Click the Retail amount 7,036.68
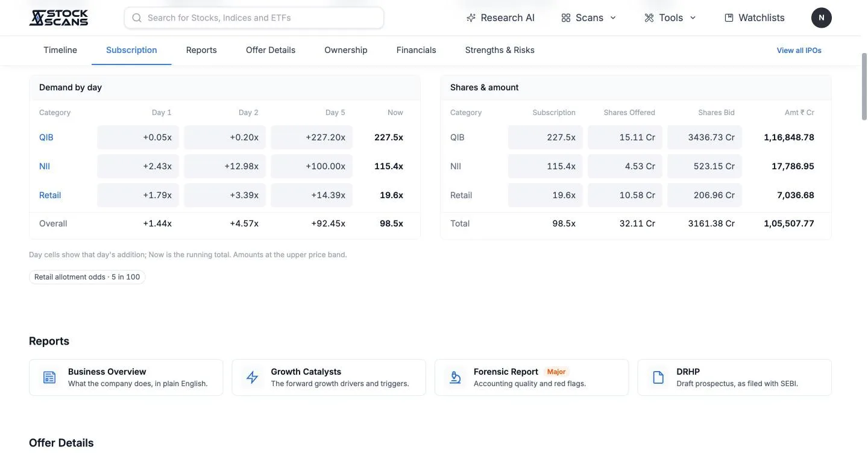The height and width of the screenshot is (456, 868). click(x=796, y=195)
